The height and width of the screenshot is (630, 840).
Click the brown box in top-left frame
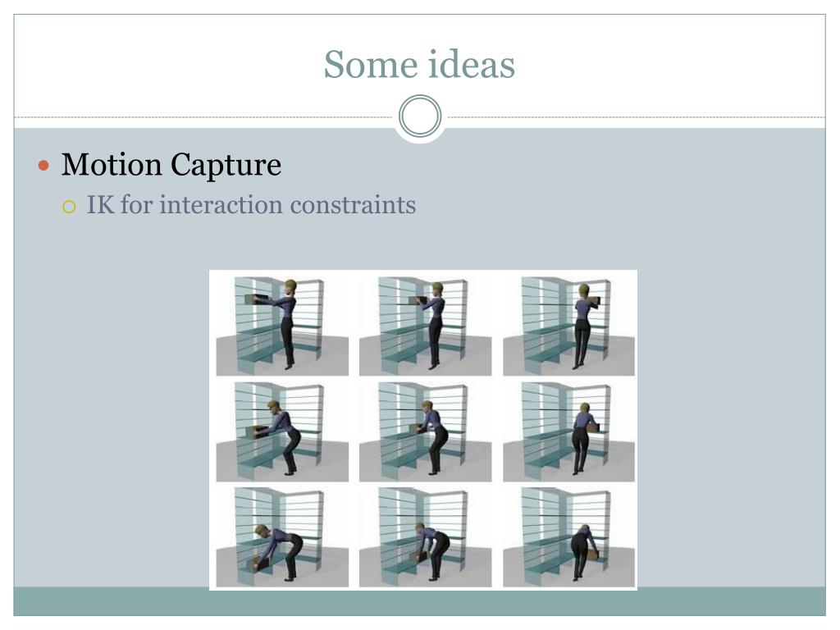(x=256, y=299)
